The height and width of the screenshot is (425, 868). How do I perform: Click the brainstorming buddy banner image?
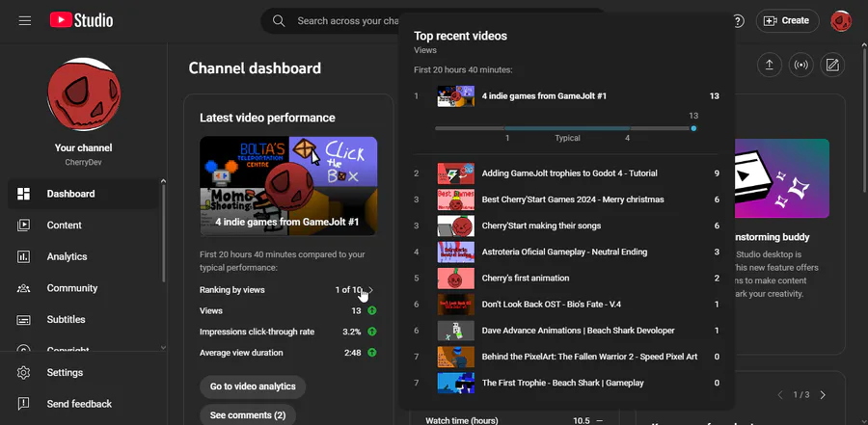pos(781,178)
